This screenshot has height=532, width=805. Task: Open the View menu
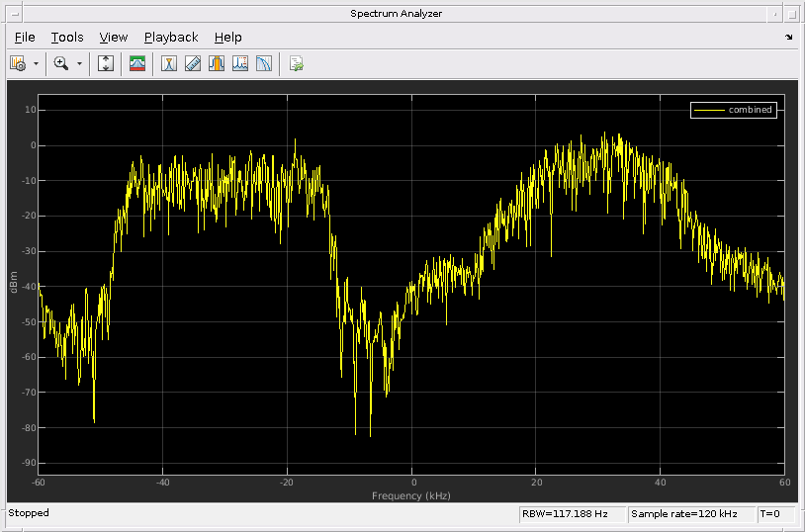pyautogui.click(x=114, y=37)
